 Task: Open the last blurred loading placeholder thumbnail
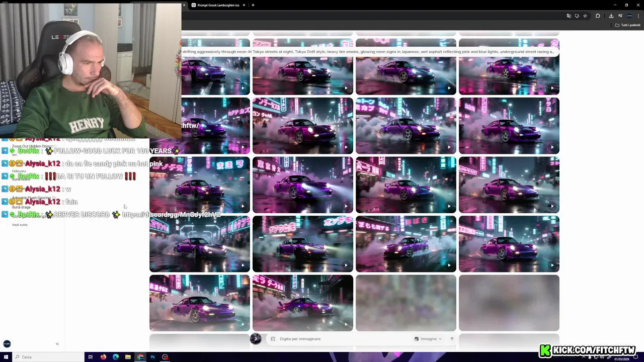coord(509,303)
